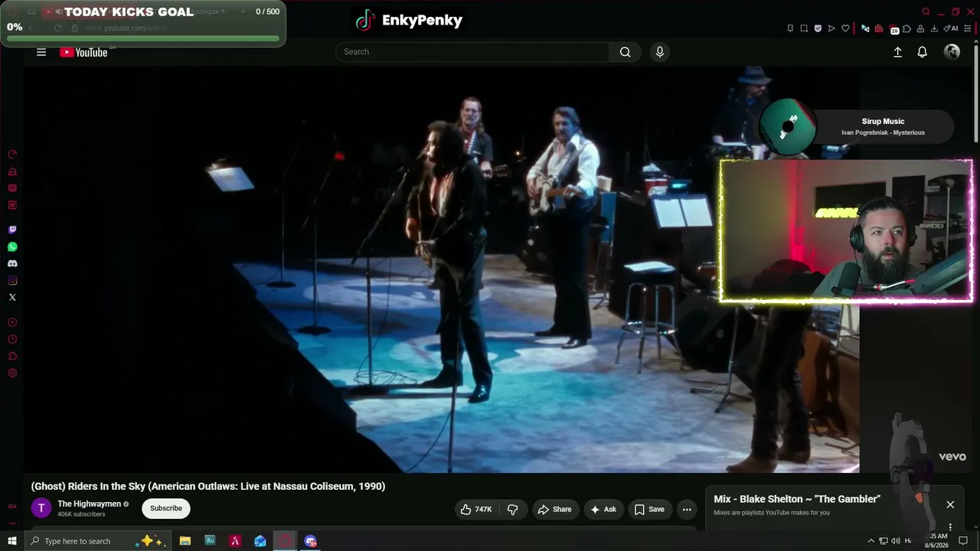
Task: Open Instagram in the browser sidebar
Action: pyautogui.click(x=12, y=280)
